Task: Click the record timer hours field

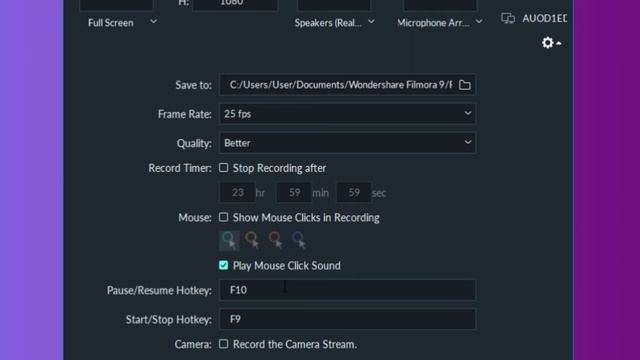Action: (x=237, y=192)
